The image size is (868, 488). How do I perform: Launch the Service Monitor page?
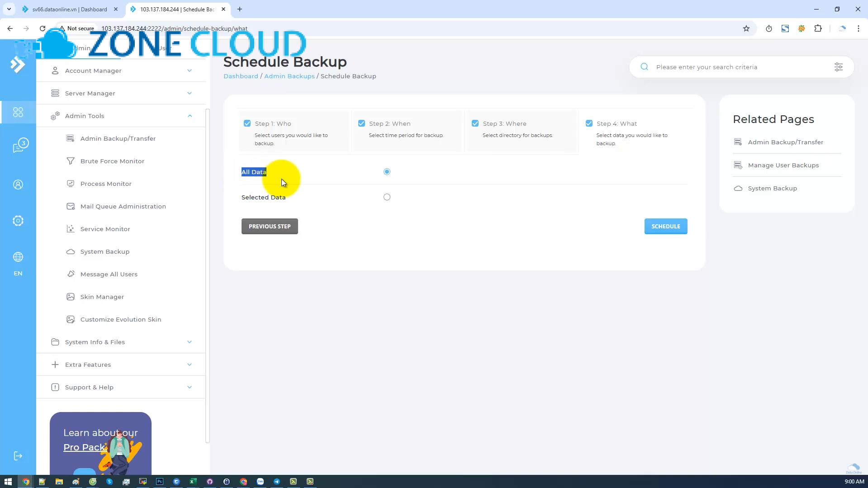[x=104, y=228]
